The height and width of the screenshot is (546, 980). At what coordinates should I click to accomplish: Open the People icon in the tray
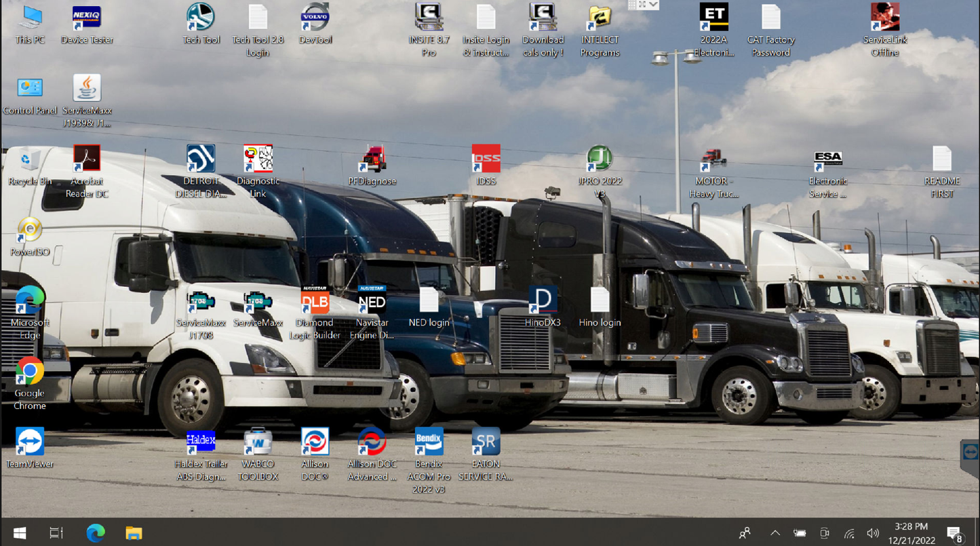[x=745, y=533]
